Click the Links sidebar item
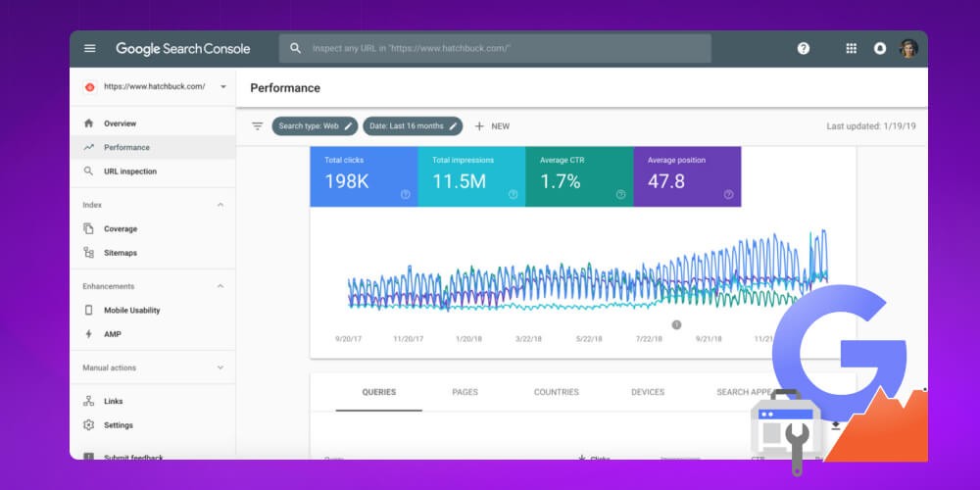The height and width of the screenshot is (490, 980). click(153, 401)
